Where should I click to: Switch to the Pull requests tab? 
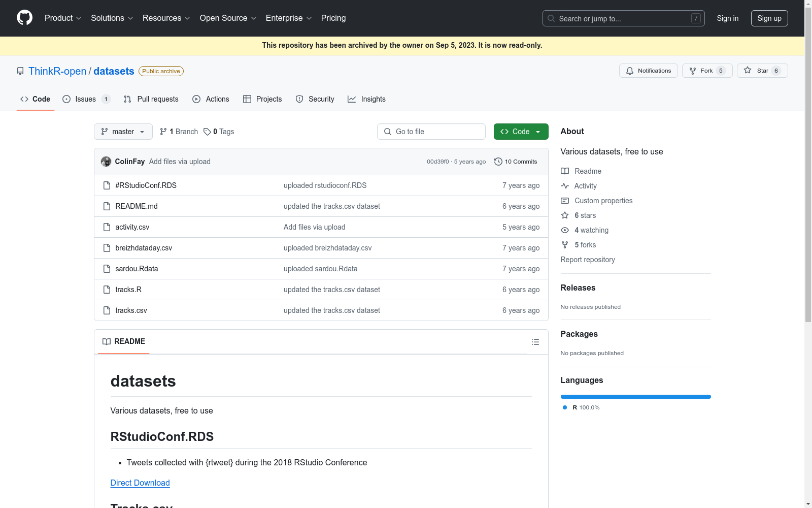pos(151,99)
